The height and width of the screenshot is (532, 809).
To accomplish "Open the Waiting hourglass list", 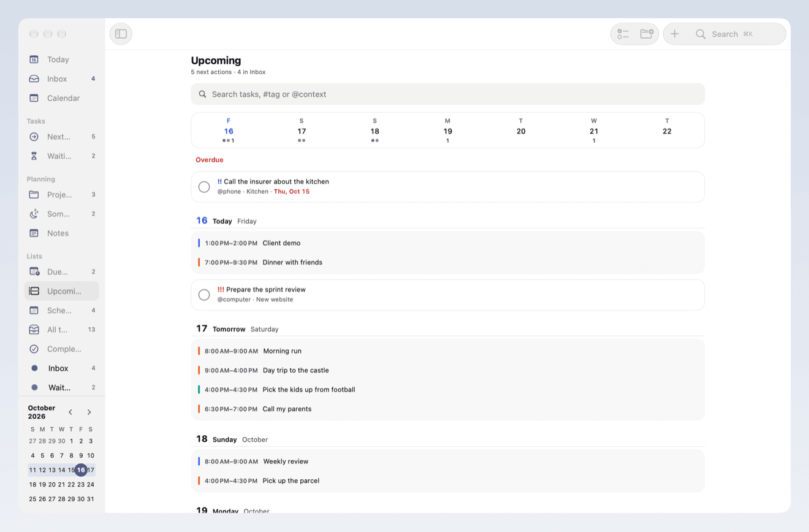I will pyautogui.click(x=61, y=156).
